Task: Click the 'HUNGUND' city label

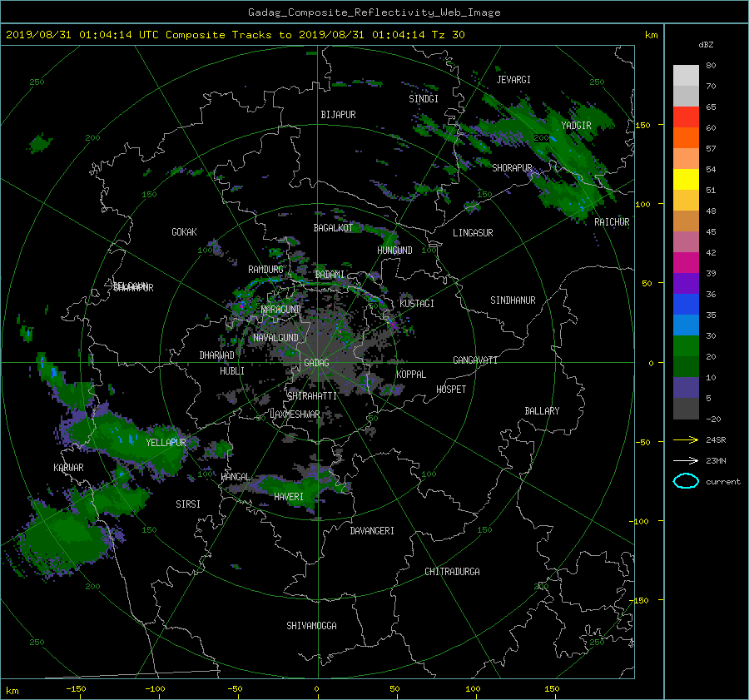Action: (x=394, y=251)
